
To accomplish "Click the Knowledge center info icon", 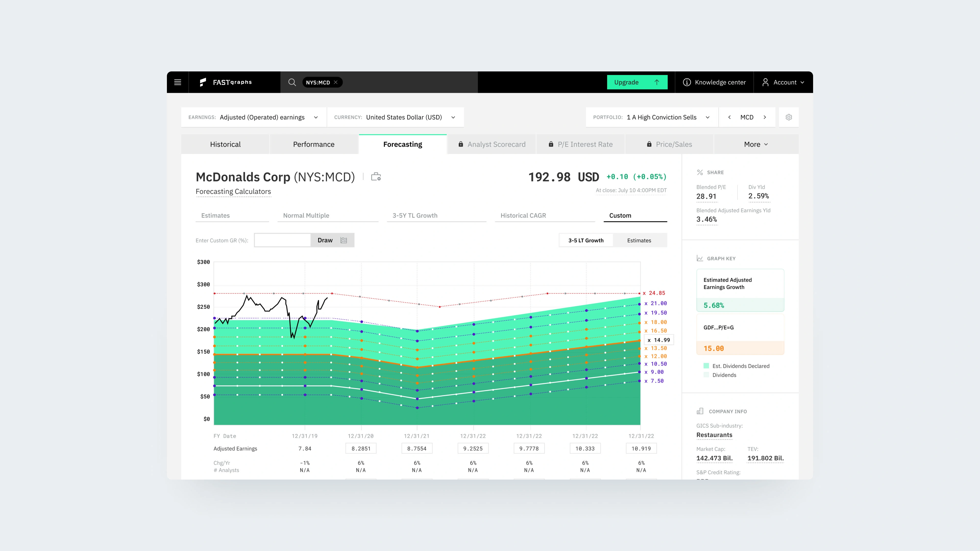I will click(x=687, y=82).
